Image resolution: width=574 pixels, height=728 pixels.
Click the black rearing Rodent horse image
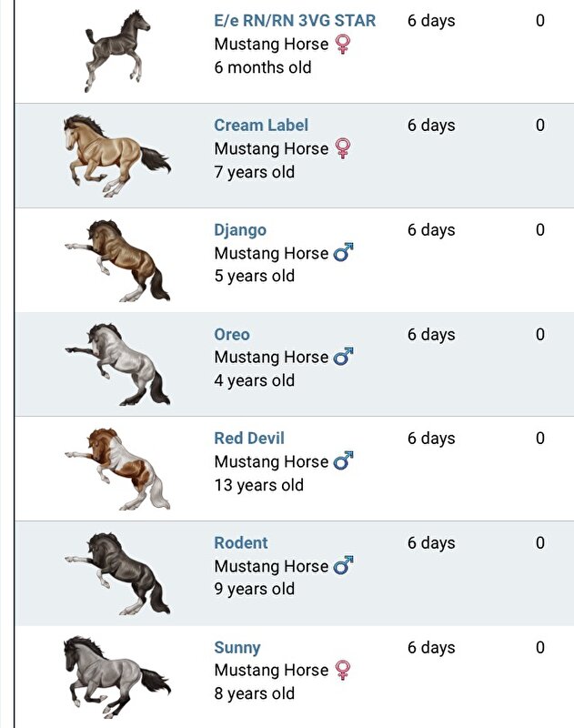pyautogui.click(x=117, y=573)
